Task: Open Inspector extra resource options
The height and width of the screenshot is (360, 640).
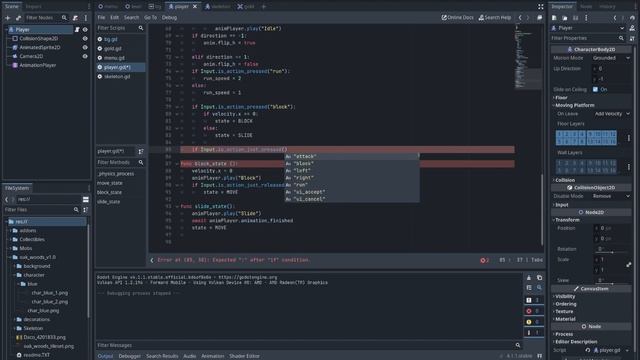Action: point(586,18)
